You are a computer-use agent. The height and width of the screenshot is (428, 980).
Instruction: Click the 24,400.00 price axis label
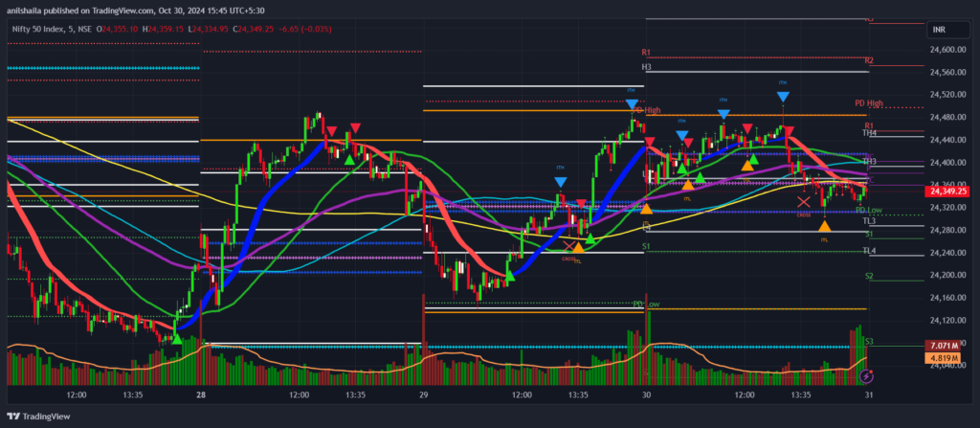948,163
